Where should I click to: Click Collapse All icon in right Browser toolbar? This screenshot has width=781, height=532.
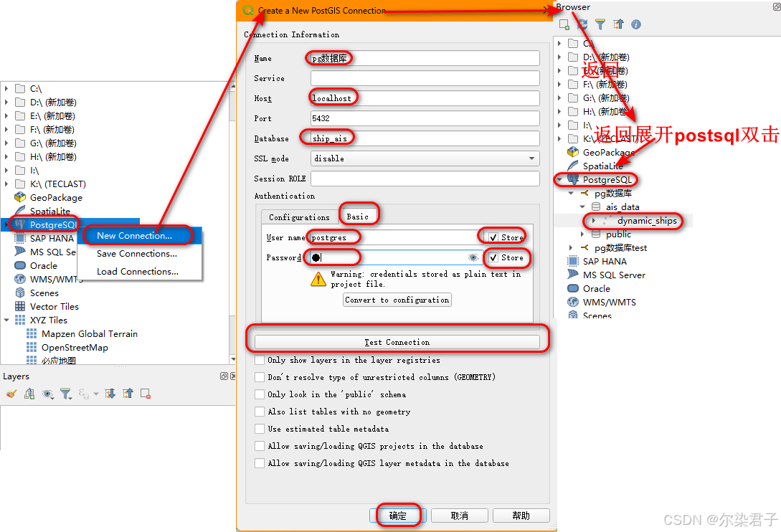pyautogui.click(x=618, y=24)
